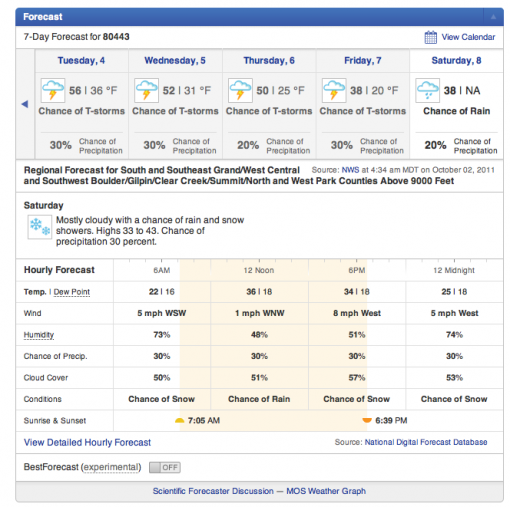
Task: Collapse the Forecast panel with header triangle
Action: click(493, 17)
